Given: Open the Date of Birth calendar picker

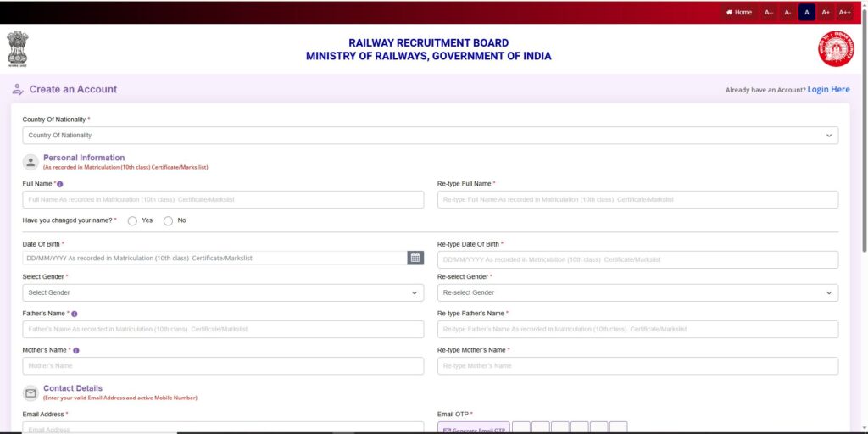Looking at the screenshot, I should 415,258.
